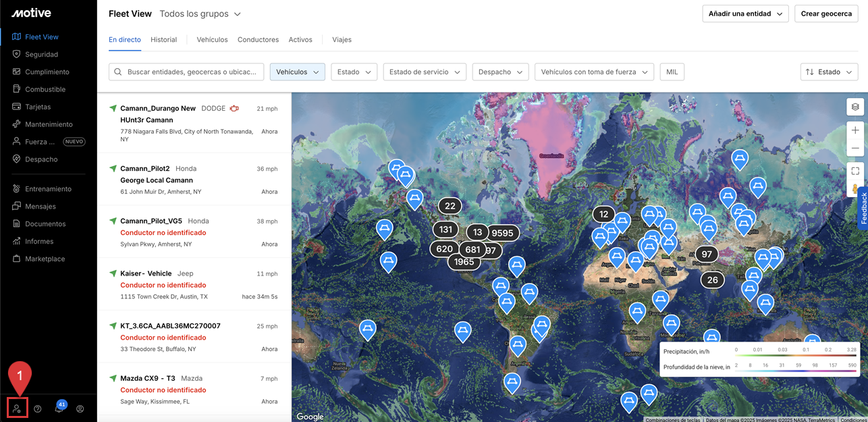Toggle fullscreen map view
The image size is (868, 422).
(x=855, y=171)
